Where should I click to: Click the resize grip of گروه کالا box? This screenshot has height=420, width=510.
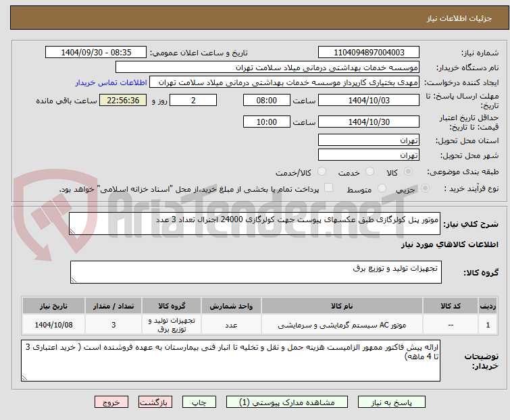(x=74, y=280)
